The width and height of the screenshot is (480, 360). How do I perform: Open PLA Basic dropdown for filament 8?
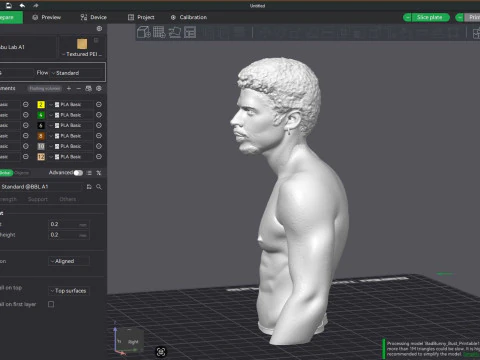71,136
